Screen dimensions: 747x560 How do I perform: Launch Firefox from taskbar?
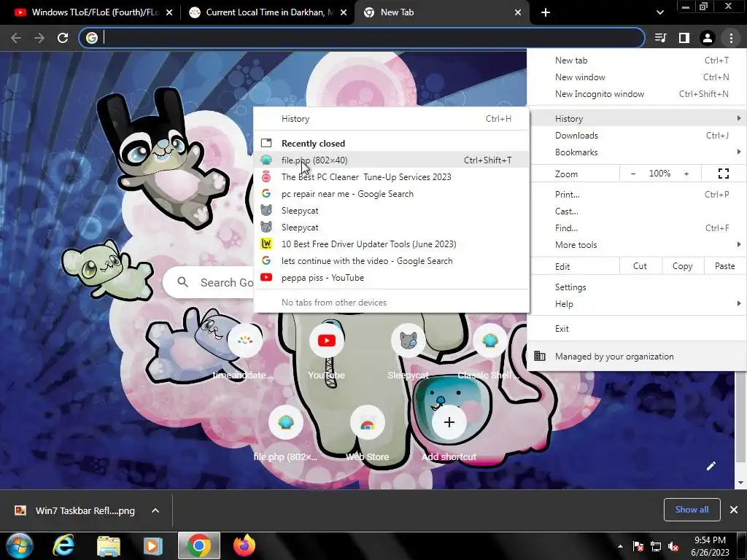244,545
